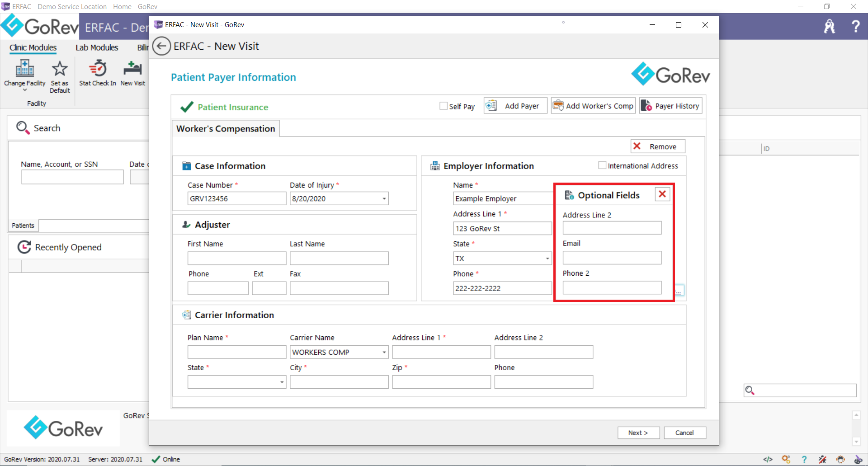Click Adjuster person icon
868x466 pixels.
(186, 225)
